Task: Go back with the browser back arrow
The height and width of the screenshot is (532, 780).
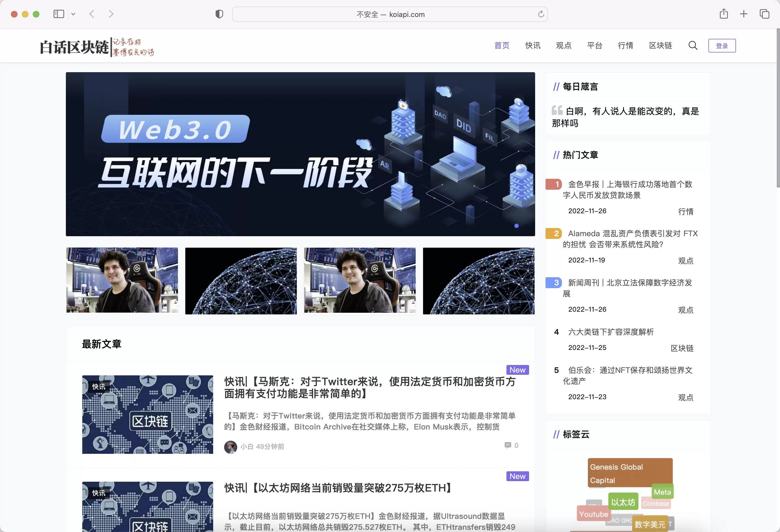Action: click(x=92, y=14)
